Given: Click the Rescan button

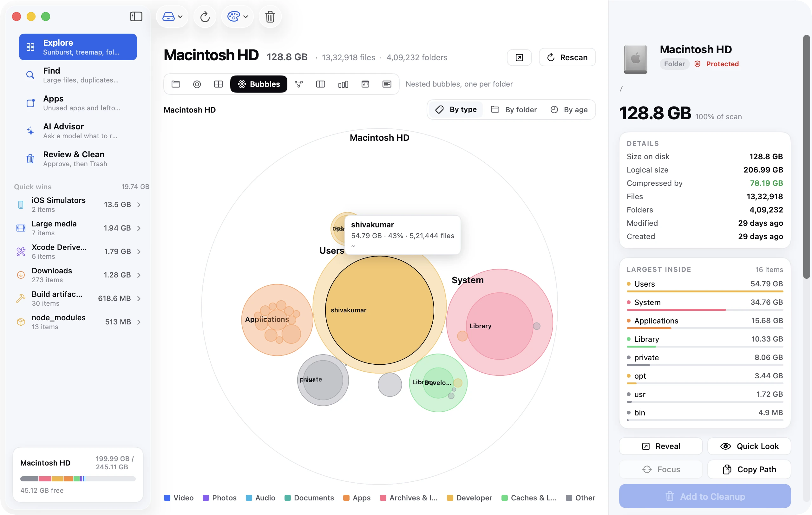Looking at the screenshot, I should click(x=567, y=58).
